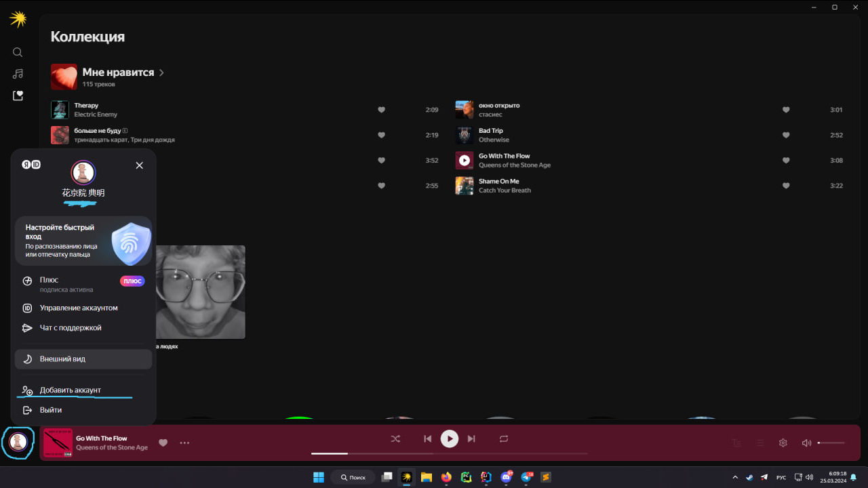Viewport: 868px width, 488px height.
Task: Click the Shame On Me album cover
Action: [464, 186]
